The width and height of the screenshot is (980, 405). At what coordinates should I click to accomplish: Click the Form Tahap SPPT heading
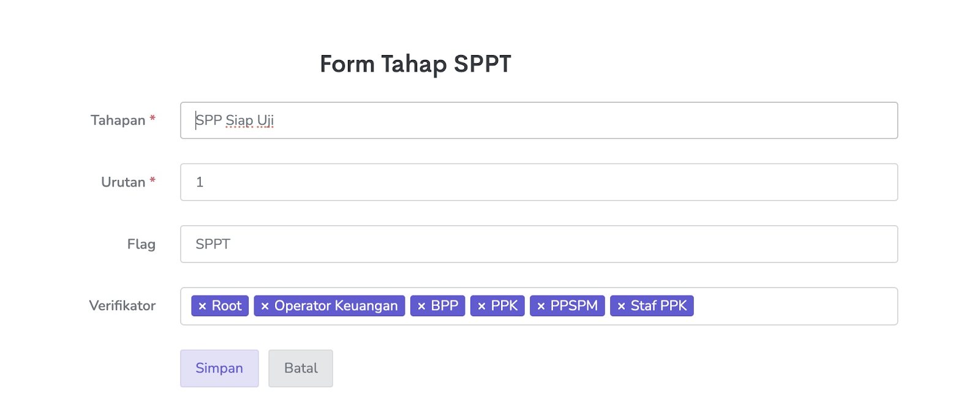(x=415, y=64)
